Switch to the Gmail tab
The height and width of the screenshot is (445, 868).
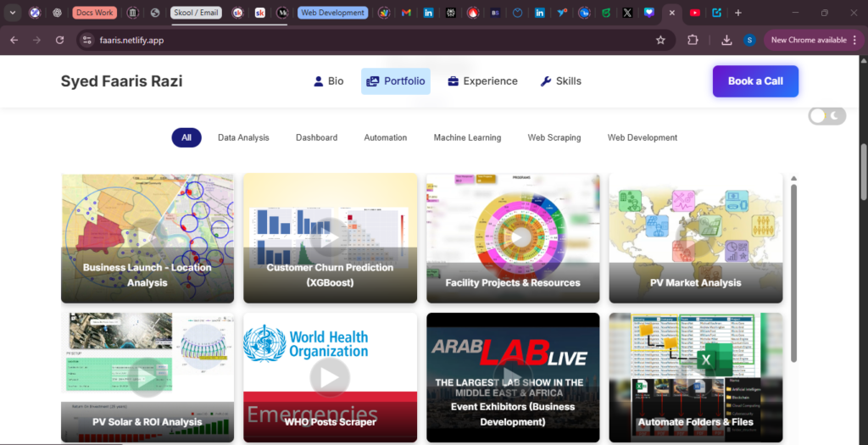(x=406, y=13)
